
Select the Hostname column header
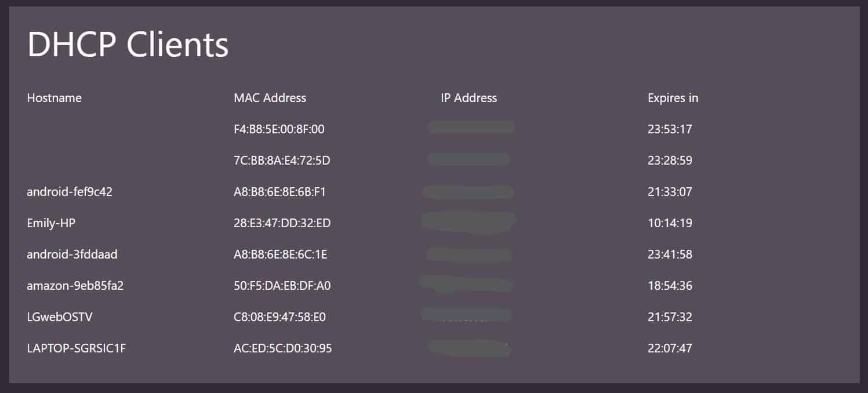point(54,98)
